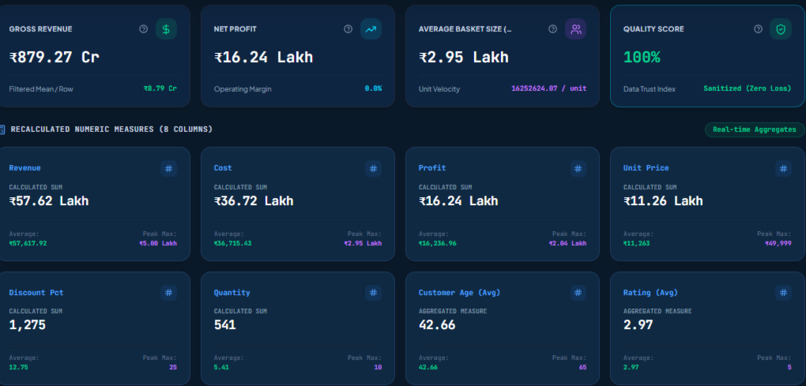Select the Cost measure title
Screen dimensions: 806x386
click(223, 168)
